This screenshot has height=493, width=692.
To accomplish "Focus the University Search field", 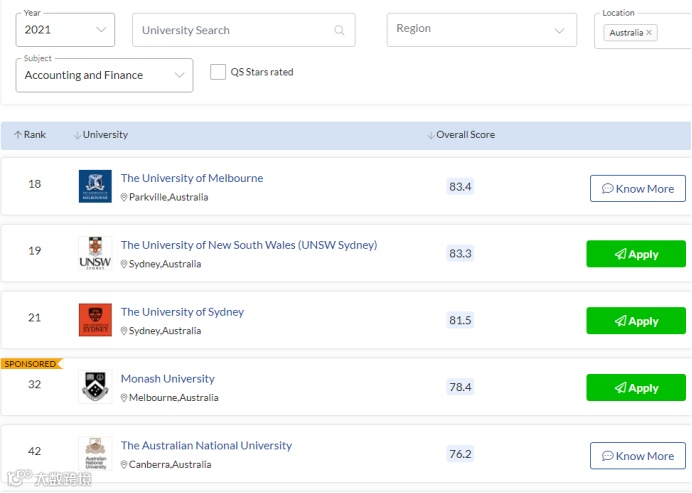I will 235,30.
